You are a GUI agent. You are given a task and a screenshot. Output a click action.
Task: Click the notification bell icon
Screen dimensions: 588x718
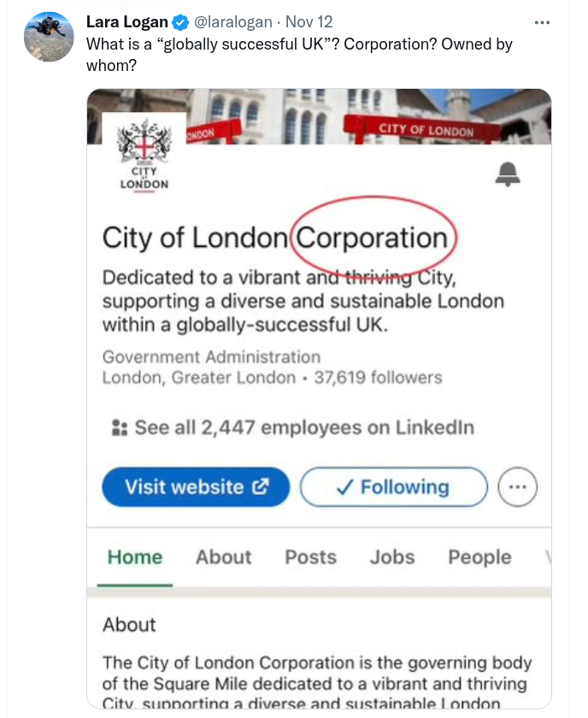coord(508,175)
